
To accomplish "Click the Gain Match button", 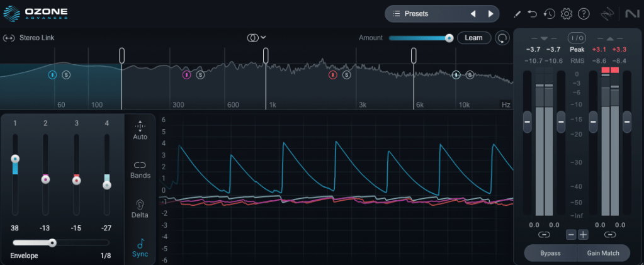I will 603,253.
